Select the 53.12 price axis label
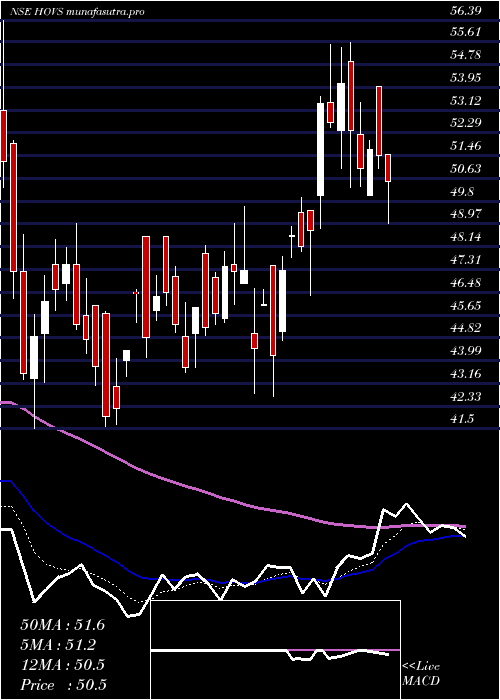This screenshot has width=500, height=700. point(466,101)
